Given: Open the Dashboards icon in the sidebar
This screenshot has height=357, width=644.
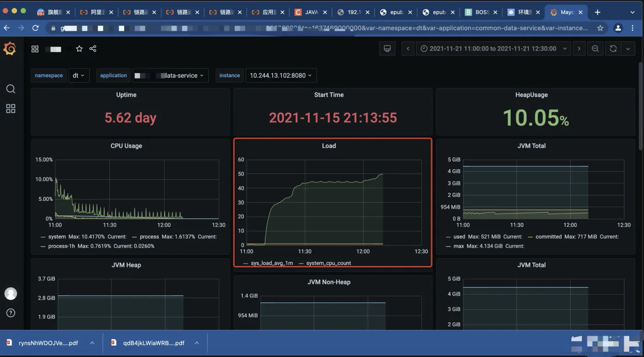Looking at the screenshot, I should coord(11,109).
